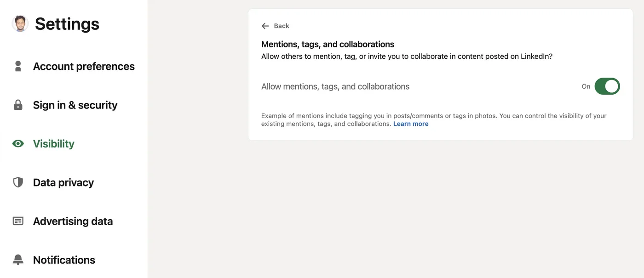Screen dimensions: 644x278
Task: Click the 'Example of mentions include' paragraph
Action: [x=434, y=120]
